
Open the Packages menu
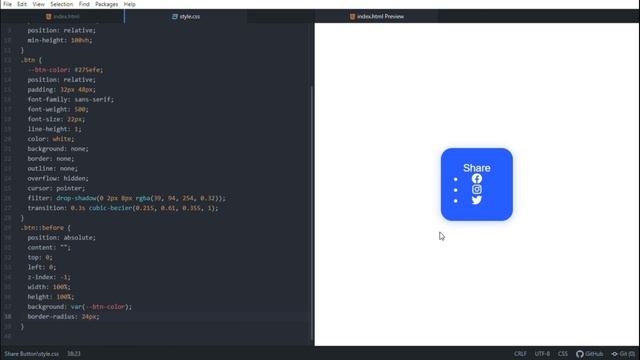tap(107, 4)
